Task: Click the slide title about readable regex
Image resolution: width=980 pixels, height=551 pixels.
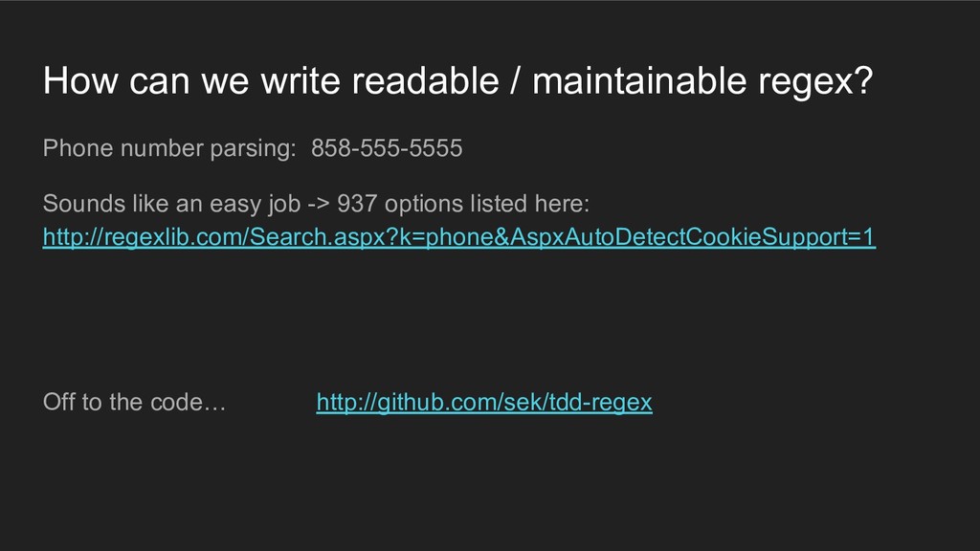Action: (457, 83)
